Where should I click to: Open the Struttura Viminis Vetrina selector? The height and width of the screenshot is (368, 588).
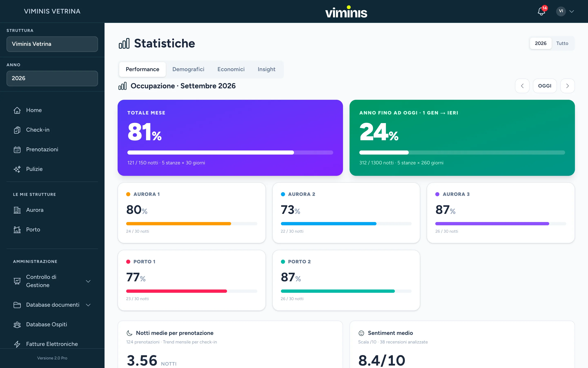[52, 44]
